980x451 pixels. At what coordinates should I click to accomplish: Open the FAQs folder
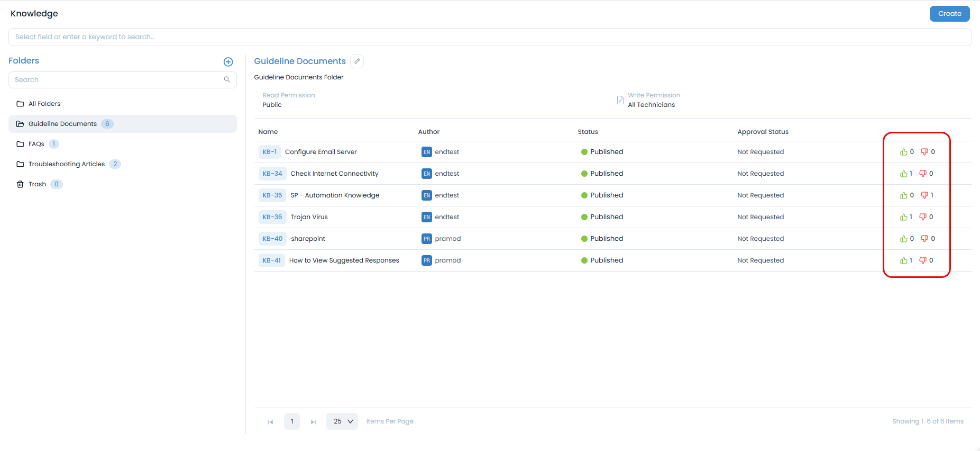click(x=36, y=144)
